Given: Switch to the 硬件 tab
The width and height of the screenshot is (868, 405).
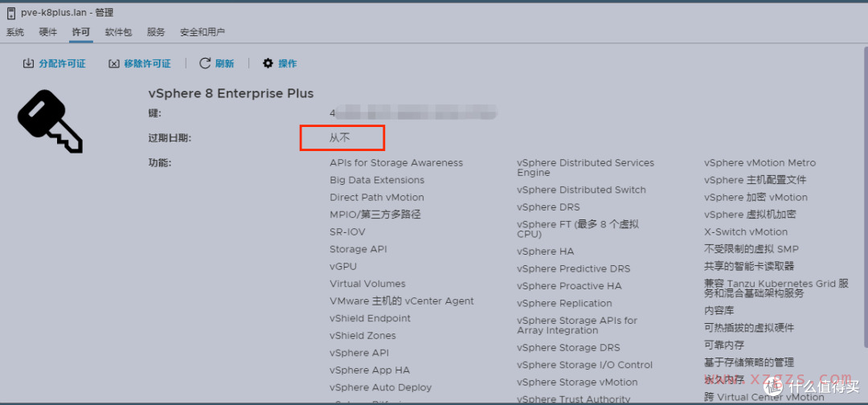Looking at the screenshot, I should 48,32.
